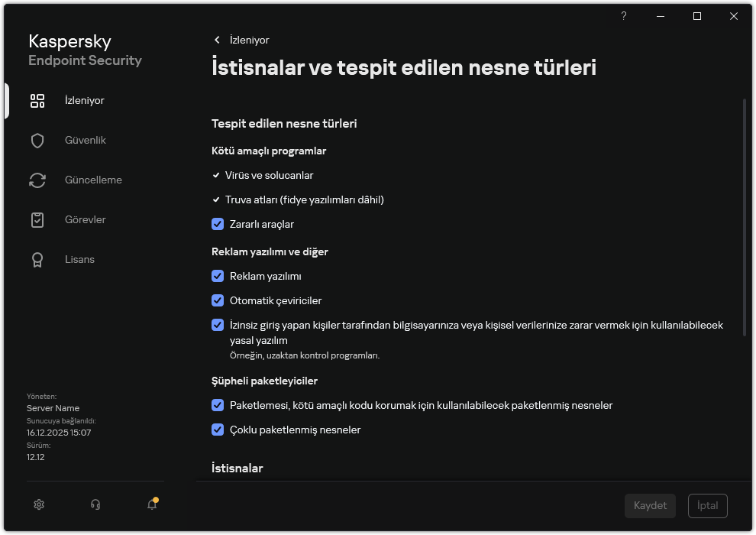The image size is (756, 535).
Task: Toggle Truva atları detection checkmark
Action: tap(216, 199)
